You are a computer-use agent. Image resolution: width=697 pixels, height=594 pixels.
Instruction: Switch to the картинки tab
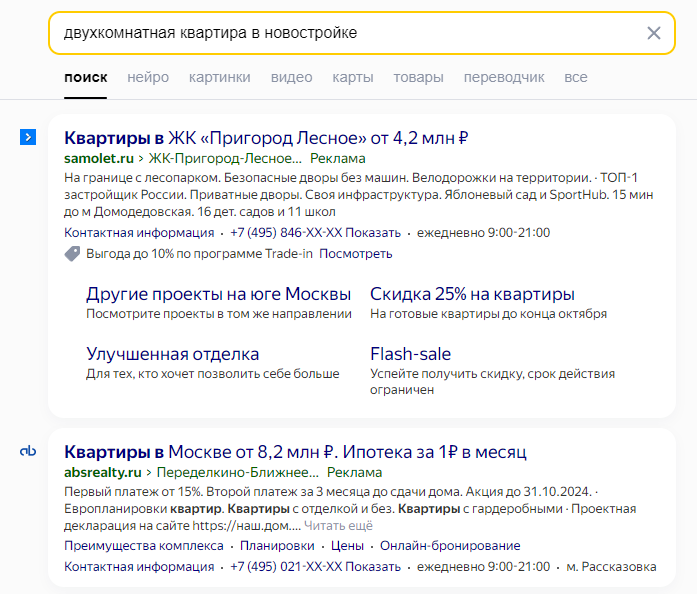[220, 77]
